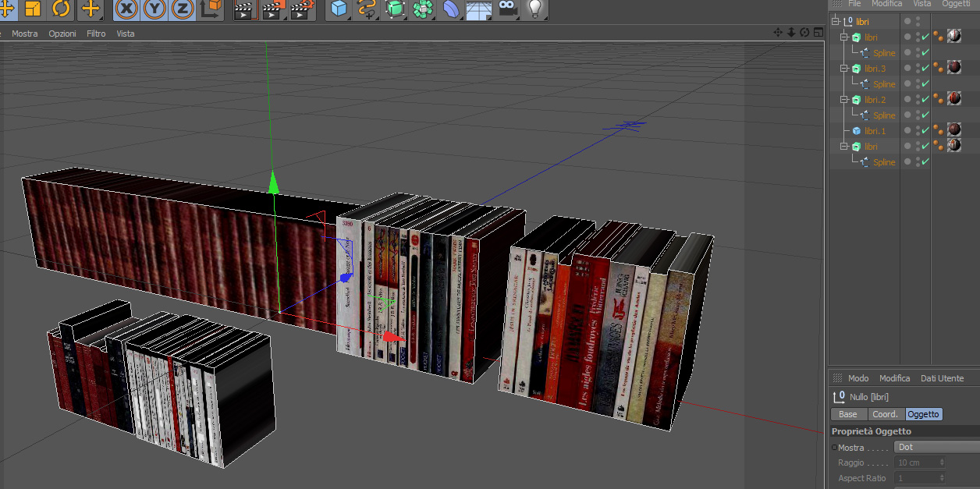Disable libri.3 generator green checkmark

(925, 68)
